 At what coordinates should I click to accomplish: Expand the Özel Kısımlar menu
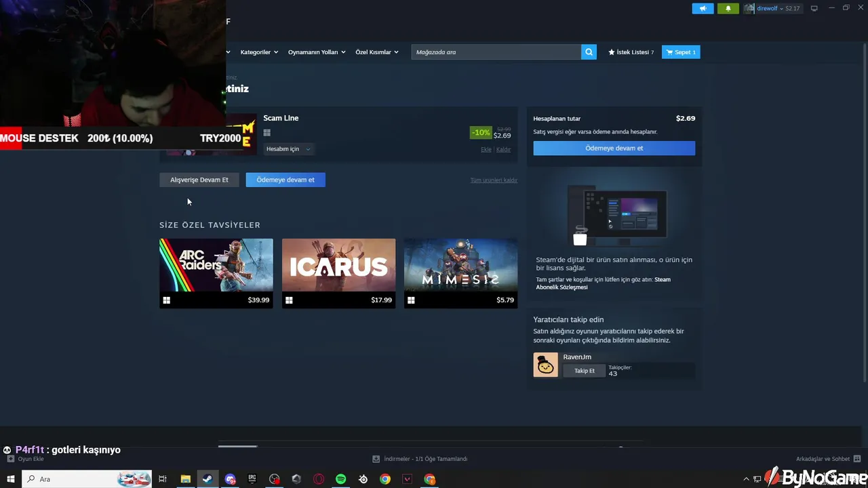tap(377, 52)
